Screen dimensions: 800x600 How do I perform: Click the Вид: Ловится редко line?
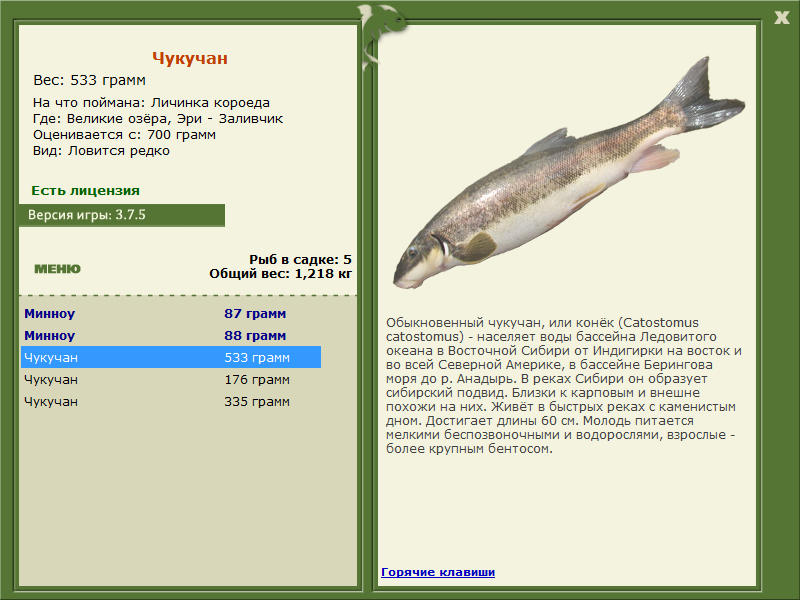[101, 151]
